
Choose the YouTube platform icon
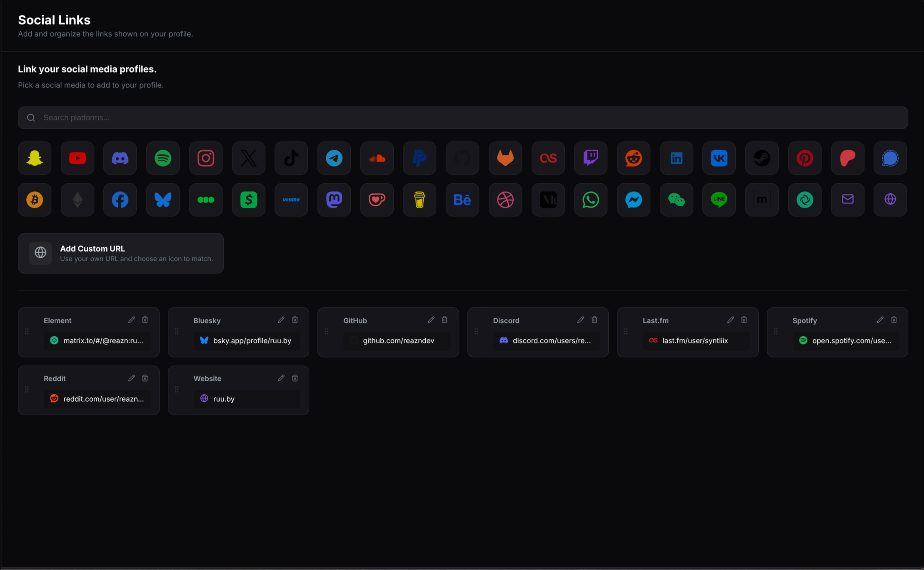77,158
